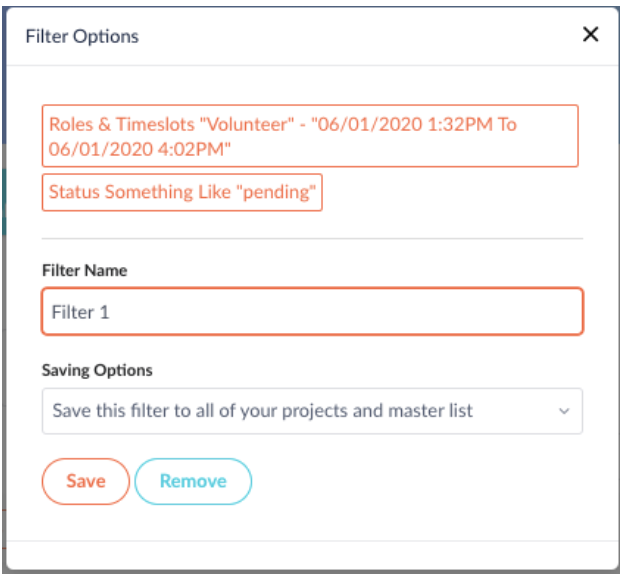Image resolution: width=624 pixels, height=578 pixels.
Task: Select the Status Something Like "pending" tag
Action: click(x=182, y=193)
